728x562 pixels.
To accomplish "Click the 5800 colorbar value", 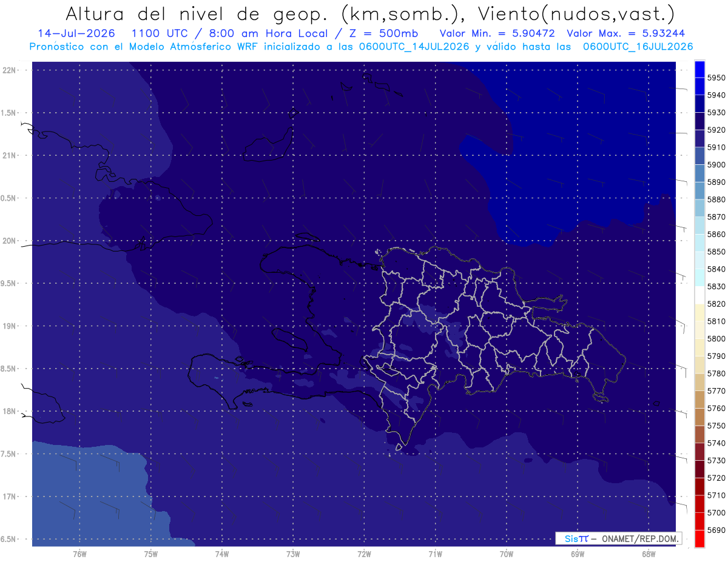I will (716, 338).
